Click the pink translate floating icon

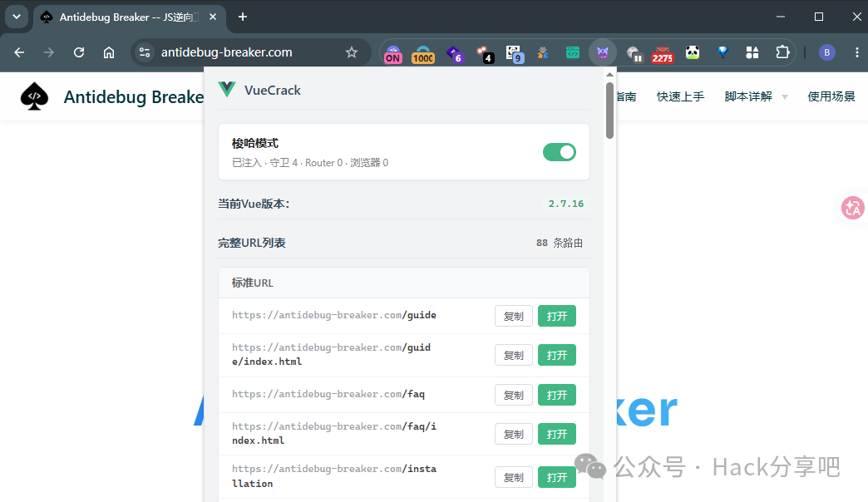(x=852, y=208)
